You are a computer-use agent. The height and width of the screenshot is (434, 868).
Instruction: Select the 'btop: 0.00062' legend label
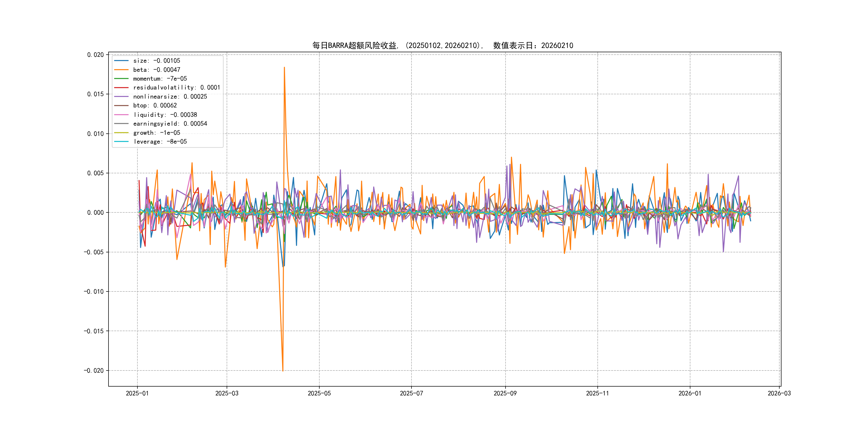point(155,106)
